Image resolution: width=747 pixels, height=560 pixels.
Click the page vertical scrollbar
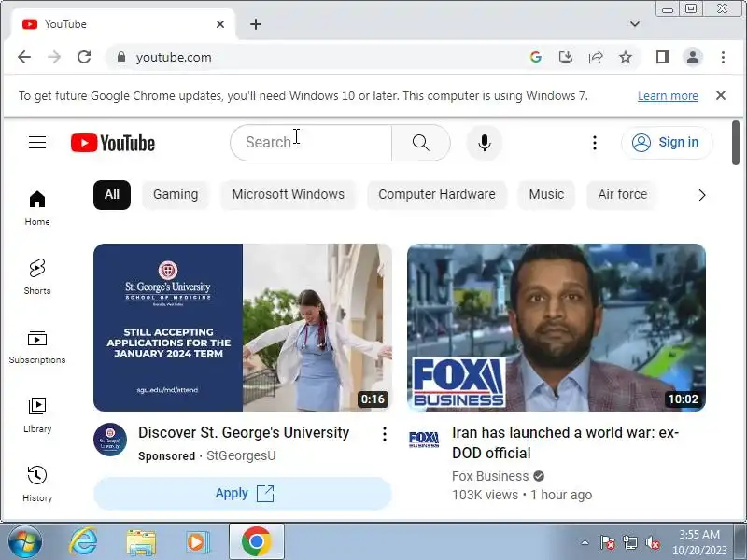[x=736, y=143]
